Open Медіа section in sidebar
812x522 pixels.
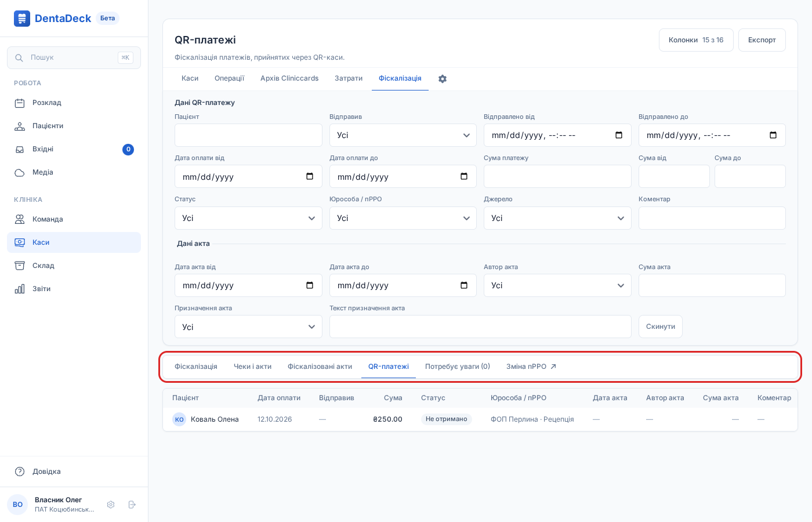coord(74,172)
